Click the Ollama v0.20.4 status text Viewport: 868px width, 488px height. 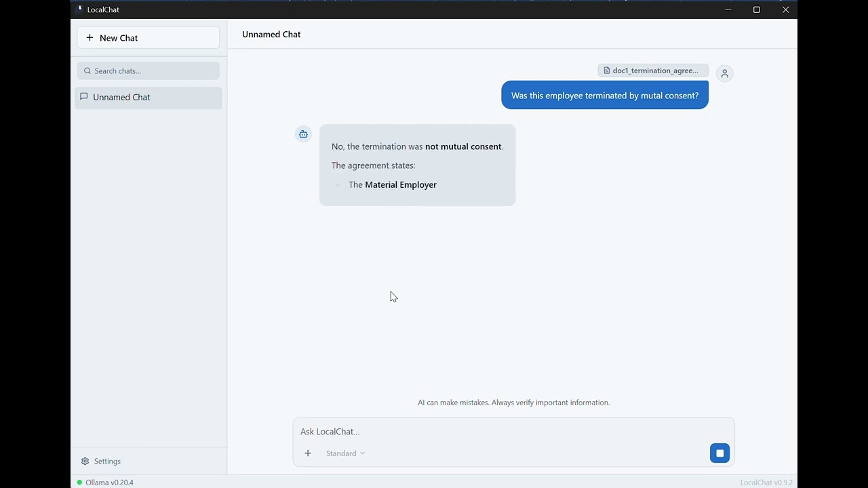tap(109, 483)
